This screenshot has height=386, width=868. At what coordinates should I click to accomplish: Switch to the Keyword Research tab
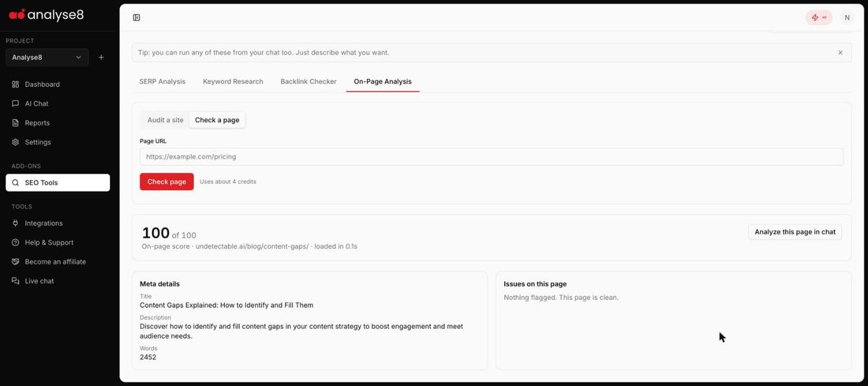233,82
